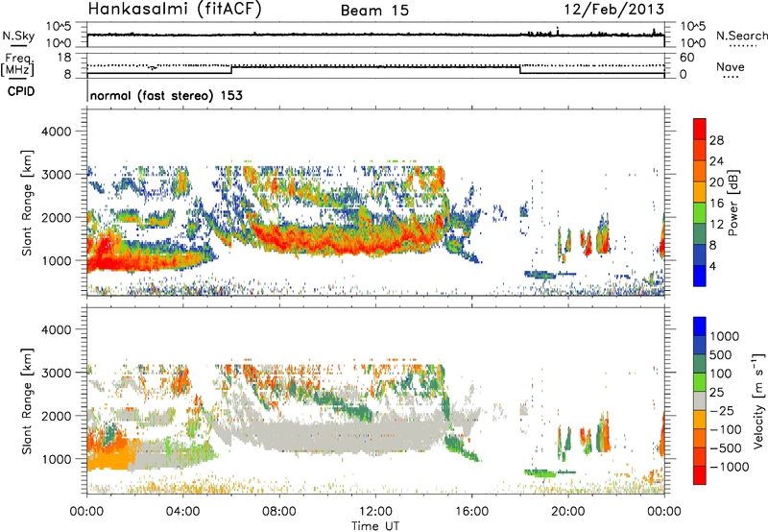Click power colorbar value '28'
This screenshot has height=532, width=768.
coord(716,140)
